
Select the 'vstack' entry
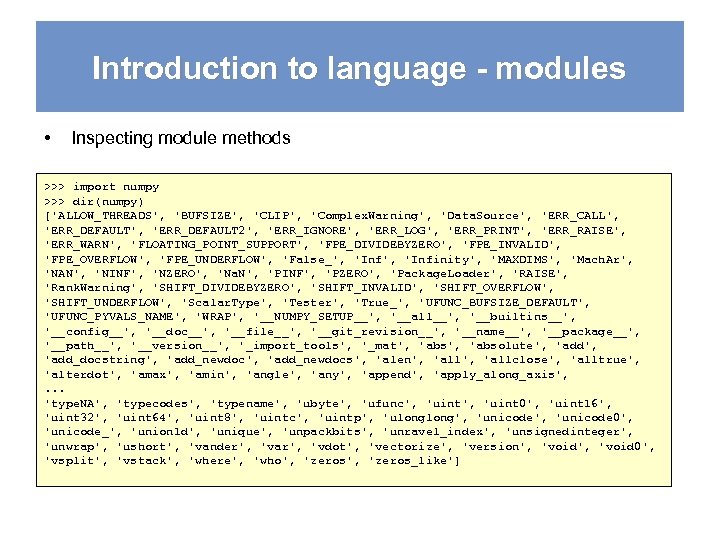pyautogui.click(x=145, y=461)
